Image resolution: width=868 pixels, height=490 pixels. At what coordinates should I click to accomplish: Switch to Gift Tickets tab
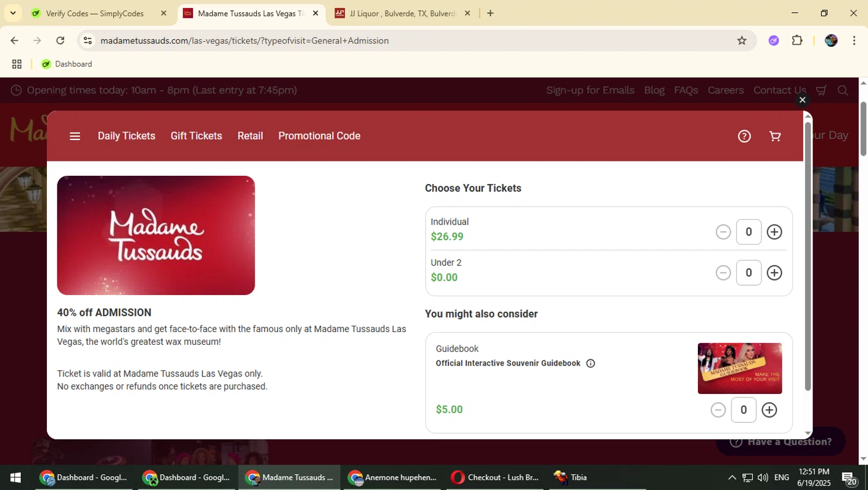pos(196,136)
